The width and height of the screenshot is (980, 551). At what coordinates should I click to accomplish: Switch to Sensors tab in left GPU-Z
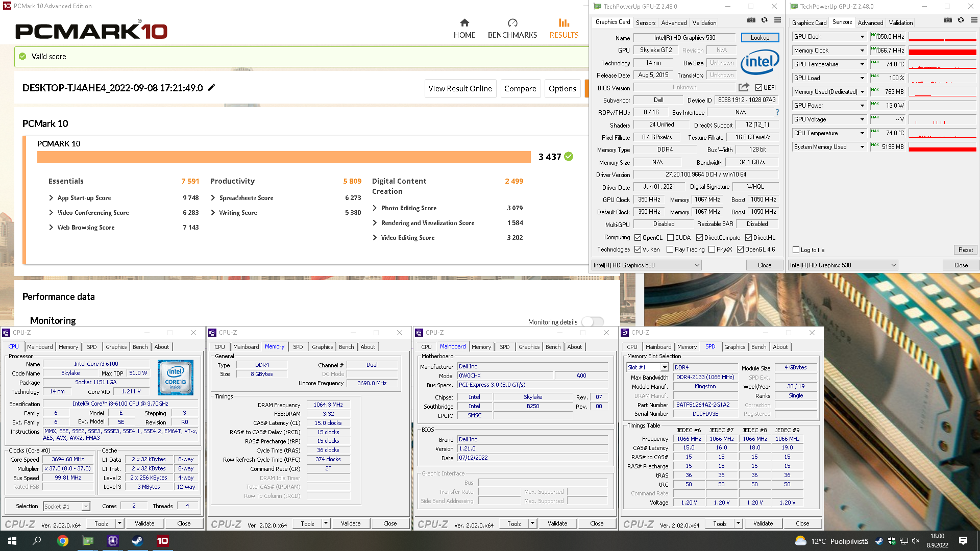click(645, 23)
